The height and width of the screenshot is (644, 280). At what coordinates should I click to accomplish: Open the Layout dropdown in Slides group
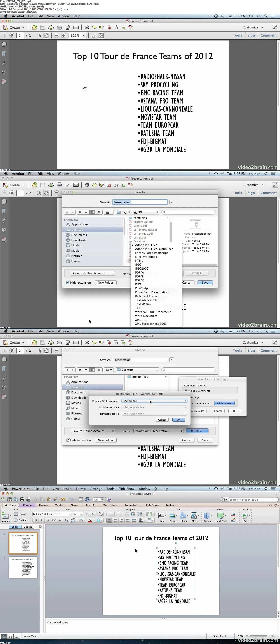[21, 514]
